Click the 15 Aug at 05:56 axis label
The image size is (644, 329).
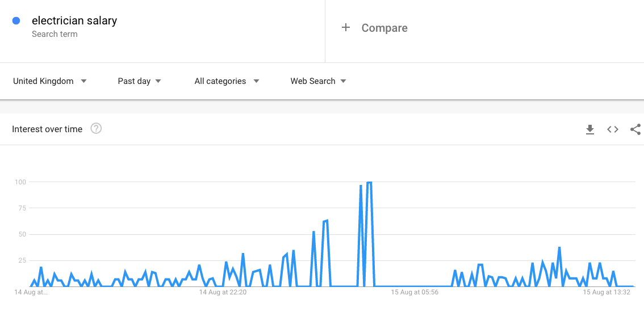click(x=415, y=292)
